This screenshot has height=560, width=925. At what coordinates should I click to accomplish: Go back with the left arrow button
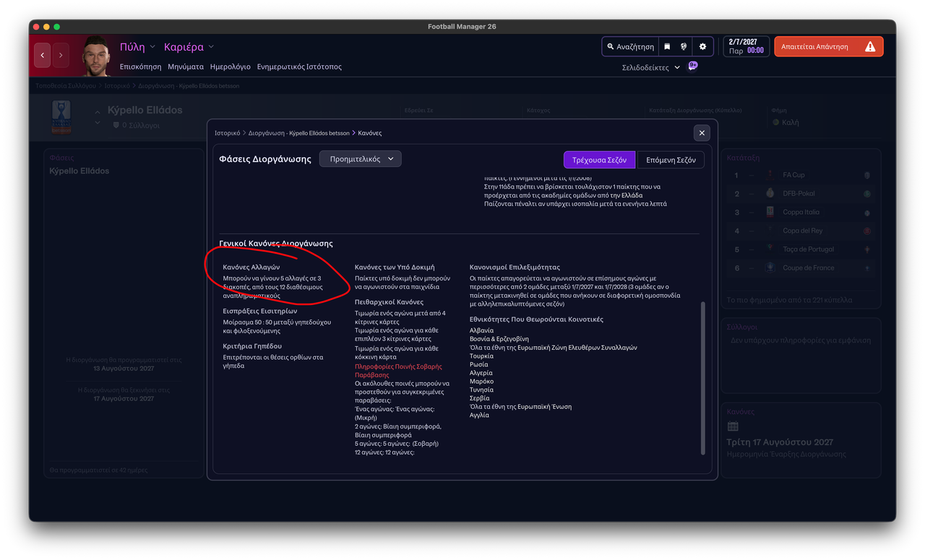coord(42,56)
